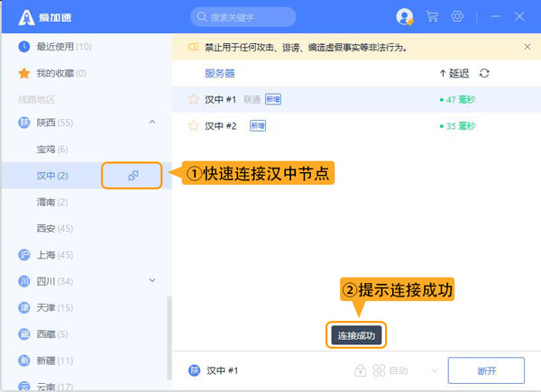Screen dimensions: 541x392
Task: Sort servers by 延迟
Action: (x=454, y=73)
